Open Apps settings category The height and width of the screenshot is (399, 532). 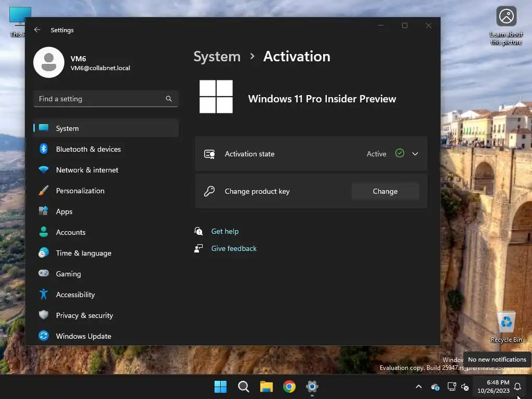click(106, 211)
